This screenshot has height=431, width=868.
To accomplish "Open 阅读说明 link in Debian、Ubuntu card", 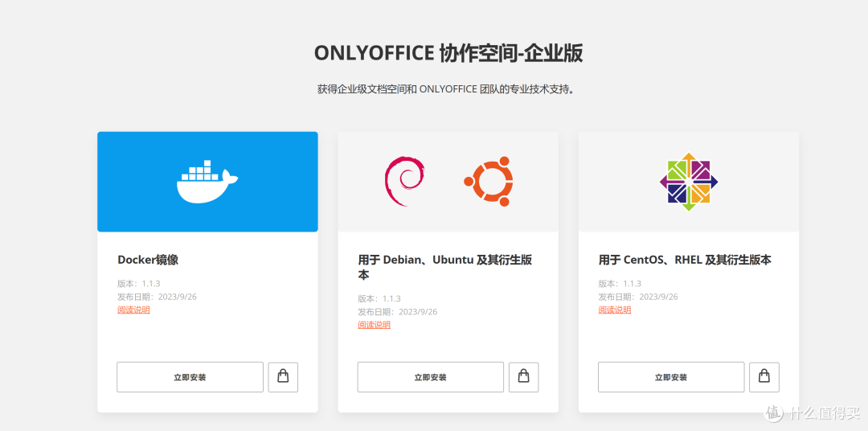I will coord(375,325).
